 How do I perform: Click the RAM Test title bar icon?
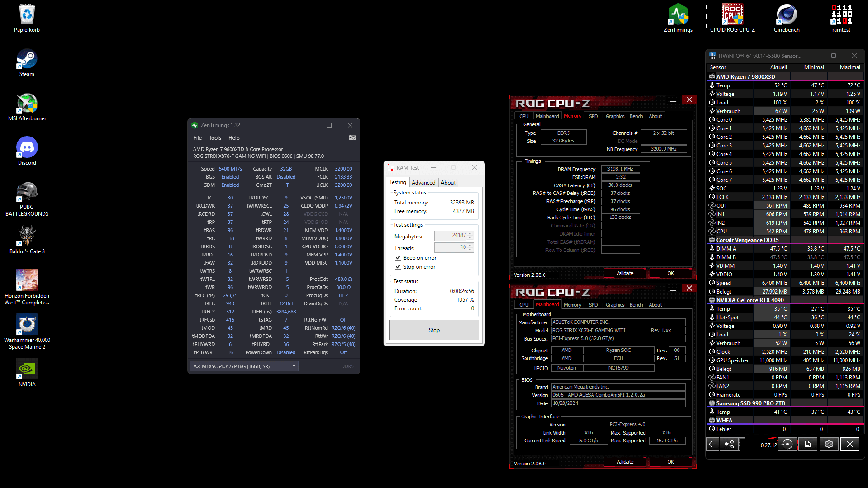[x=390, y=168]
